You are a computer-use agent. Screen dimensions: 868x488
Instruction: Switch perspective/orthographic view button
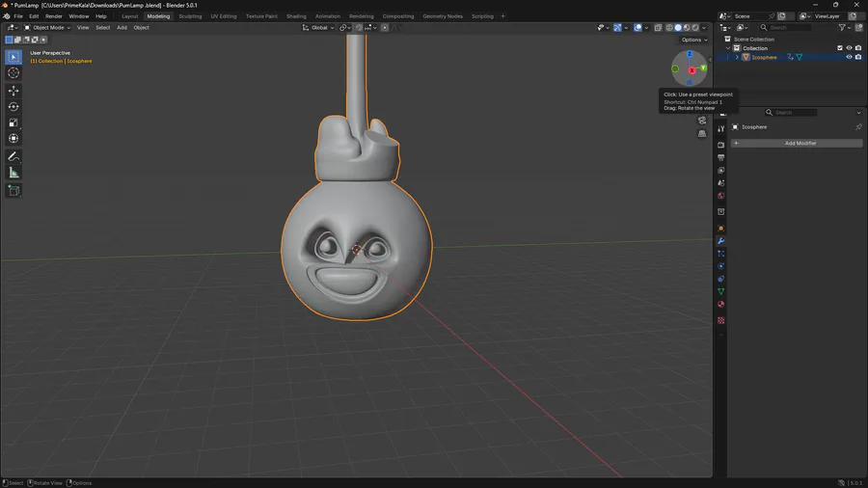(x=702, y=134)
